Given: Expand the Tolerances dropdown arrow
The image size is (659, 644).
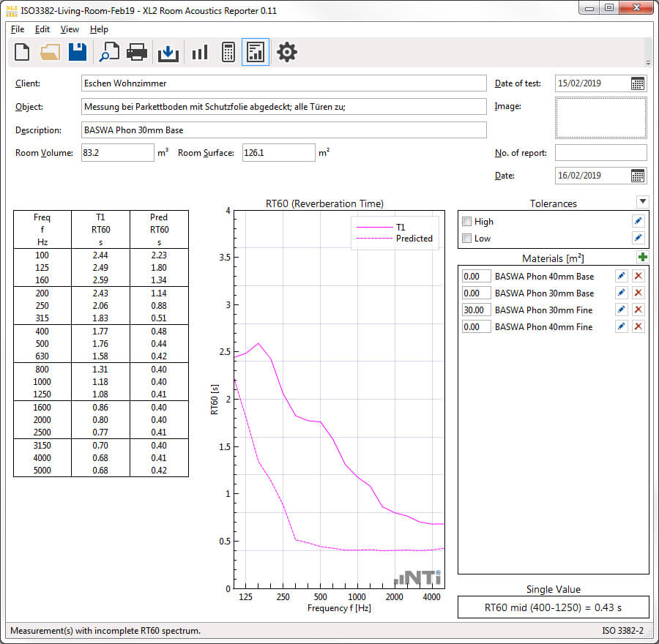Looking at the screenshot, I should point(642,202).
